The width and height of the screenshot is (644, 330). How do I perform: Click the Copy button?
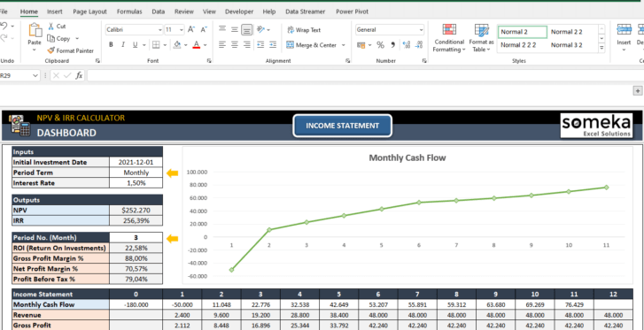click(58, 39)
